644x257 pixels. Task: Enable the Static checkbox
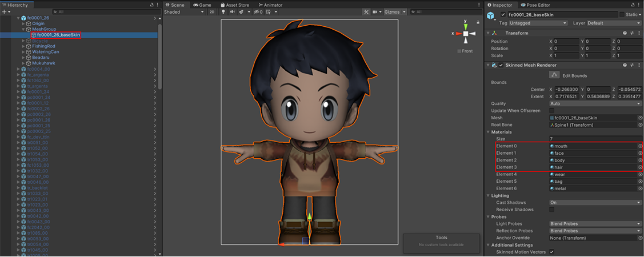(622, 15)
